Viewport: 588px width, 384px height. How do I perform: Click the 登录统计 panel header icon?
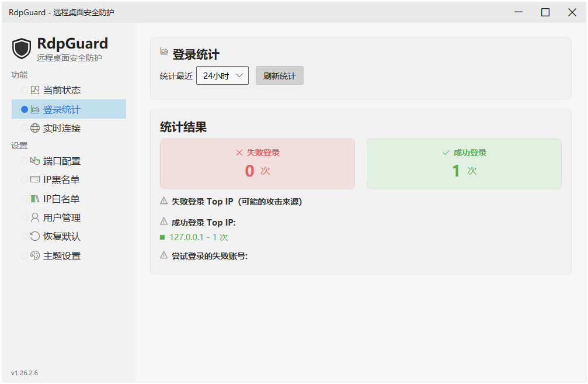(165, 51)
